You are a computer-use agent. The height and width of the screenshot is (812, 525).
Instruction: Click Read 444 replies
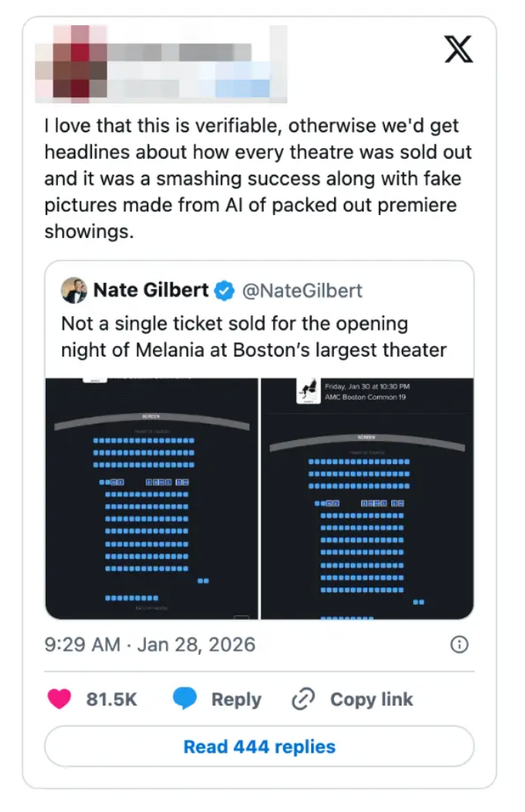click(x=259, y=747)
